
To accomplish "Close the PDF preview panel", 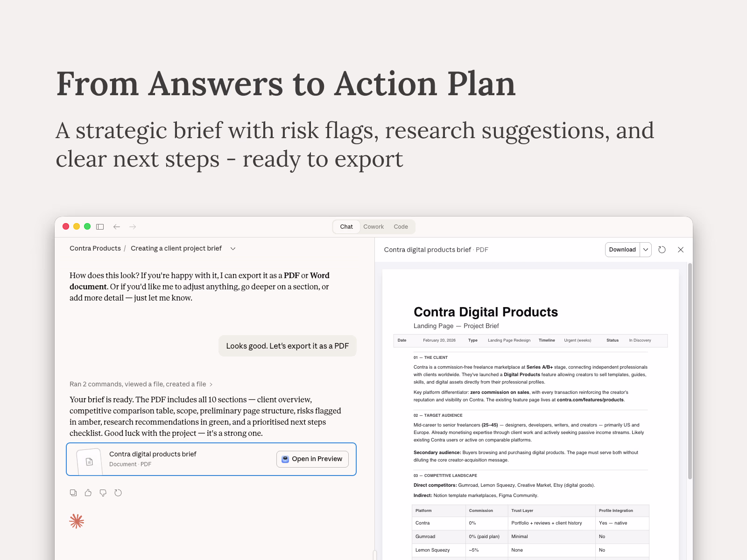I will point(681,250).
